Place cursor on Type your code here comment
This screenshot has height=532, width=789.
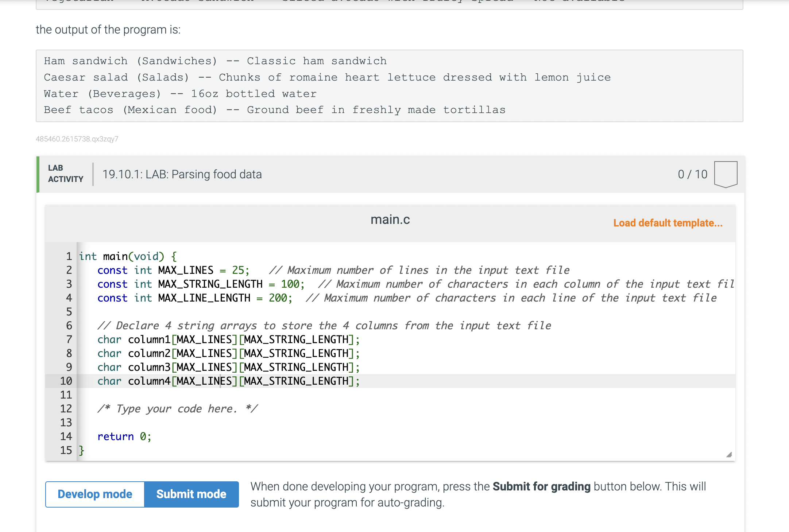coord(177,409)
